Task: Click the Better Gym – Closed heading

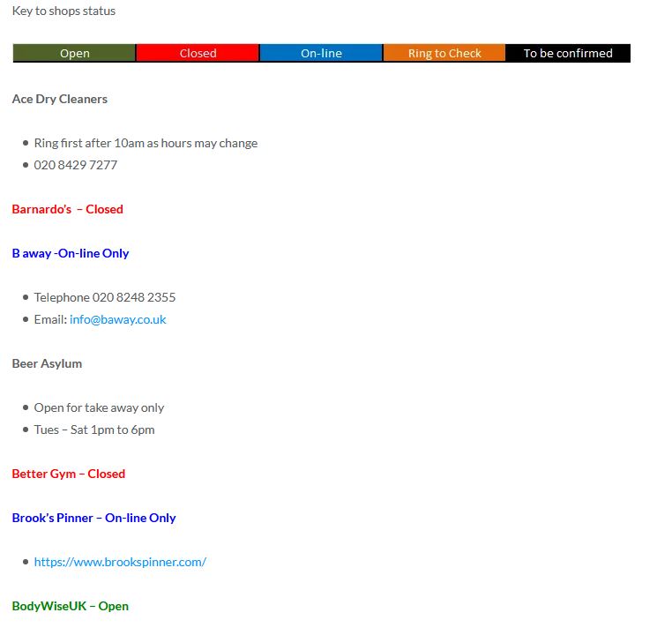Action: click(x=69, y=474)
